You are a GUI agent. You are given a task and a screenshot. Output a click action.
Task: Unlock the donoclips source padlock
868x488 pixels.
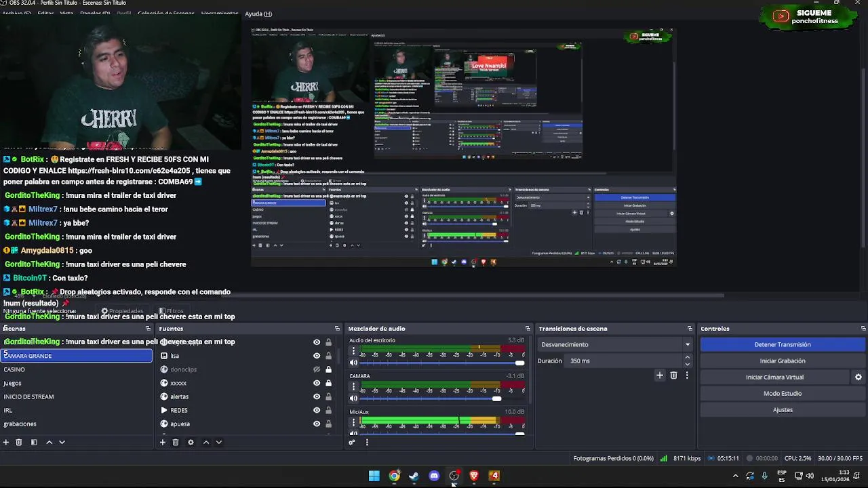[x=328, y=369]
